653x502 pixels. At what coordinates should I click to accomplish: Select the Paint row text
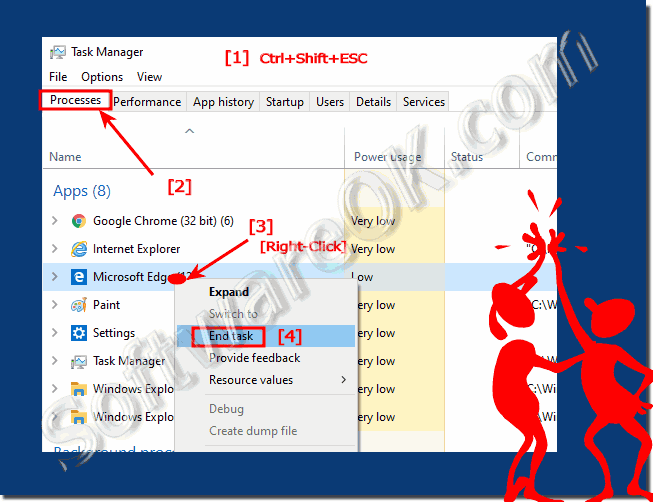(x=106, y=305)
